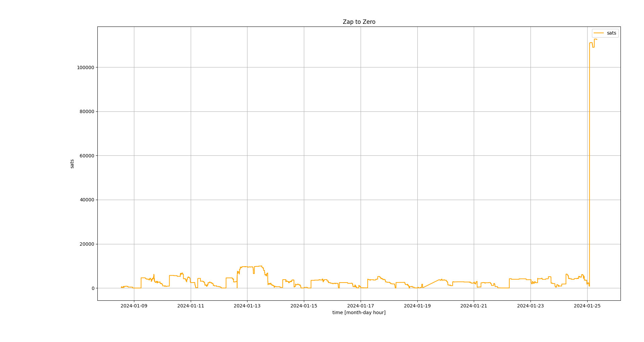Click the 2024-01-25 date tick label
644x342 pixels.
[587, 306]
